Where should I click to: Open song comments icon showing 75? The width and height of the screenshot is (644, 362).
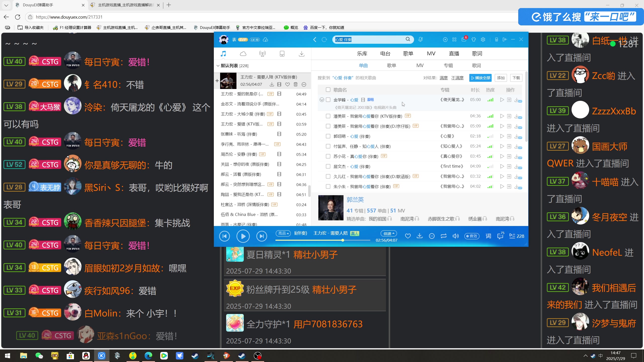click(x=501, y=236)
